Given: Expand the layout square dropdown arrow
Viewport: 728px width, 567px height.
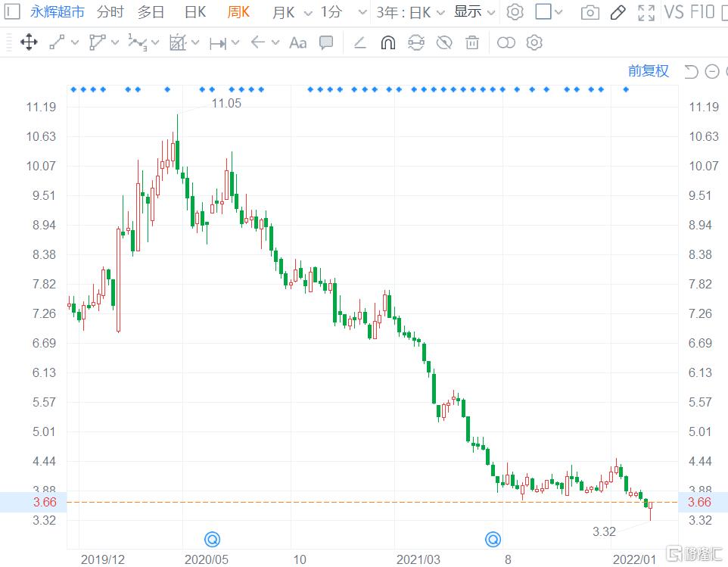Looking at the screenshot, I should click(558, 13).
